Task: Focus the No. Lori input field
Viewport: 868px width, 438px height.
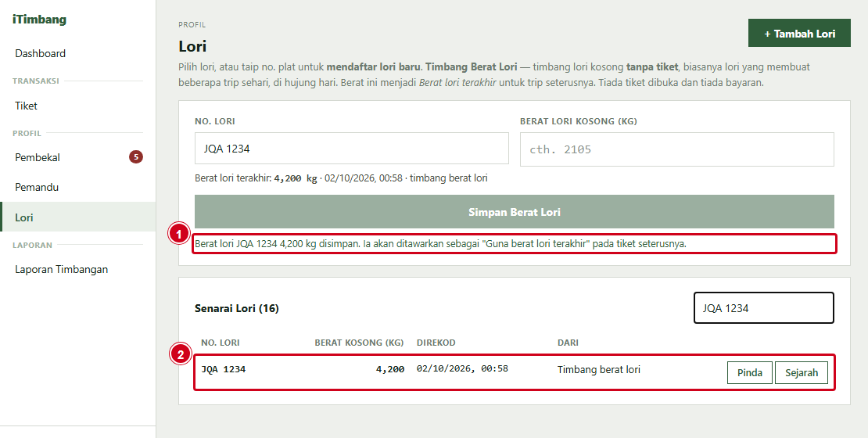Action: [x=352, y=149]
